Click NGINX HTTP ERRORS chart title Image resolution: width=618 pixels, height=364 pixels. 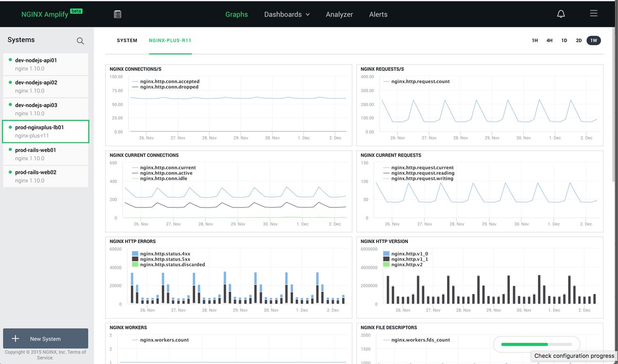133,241
